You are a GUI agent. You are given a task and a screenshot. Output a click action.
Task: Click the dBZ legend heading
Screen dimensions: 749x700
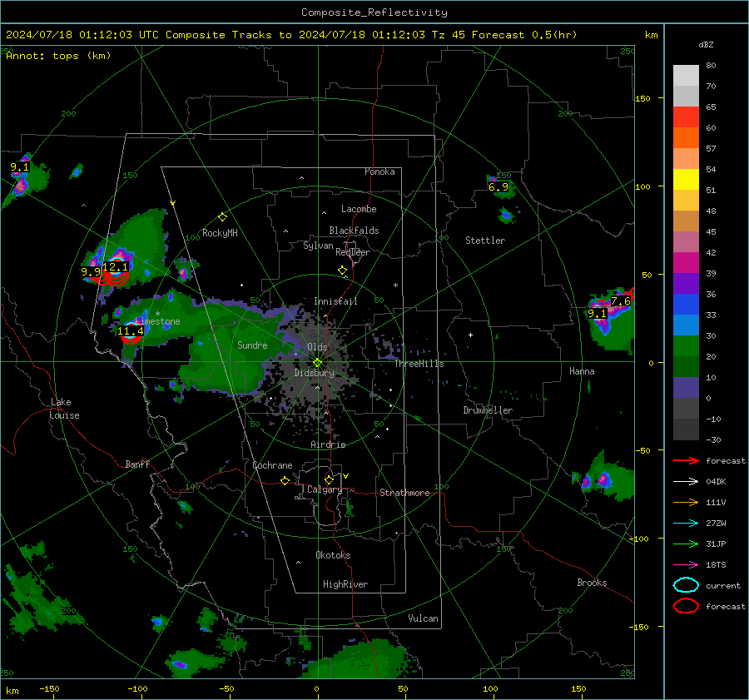click(706, 44)
